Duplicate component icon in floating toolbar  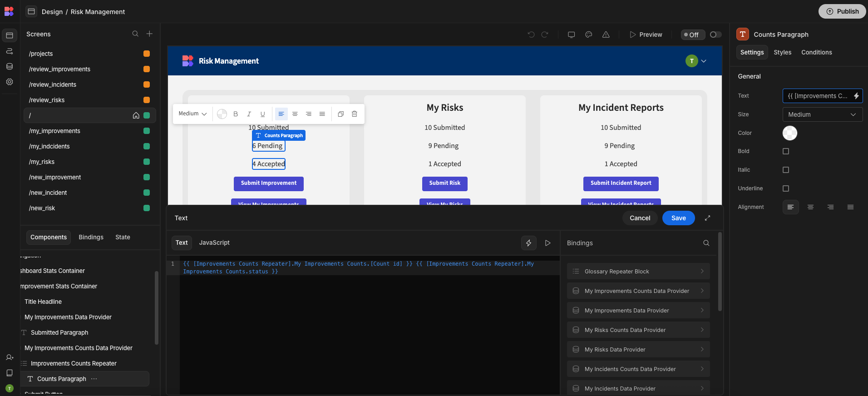(x=341, y=114)
